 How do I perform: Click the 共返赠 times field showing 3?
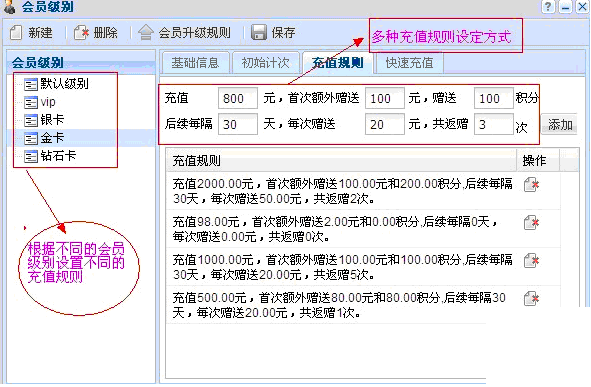pos(493,124)
